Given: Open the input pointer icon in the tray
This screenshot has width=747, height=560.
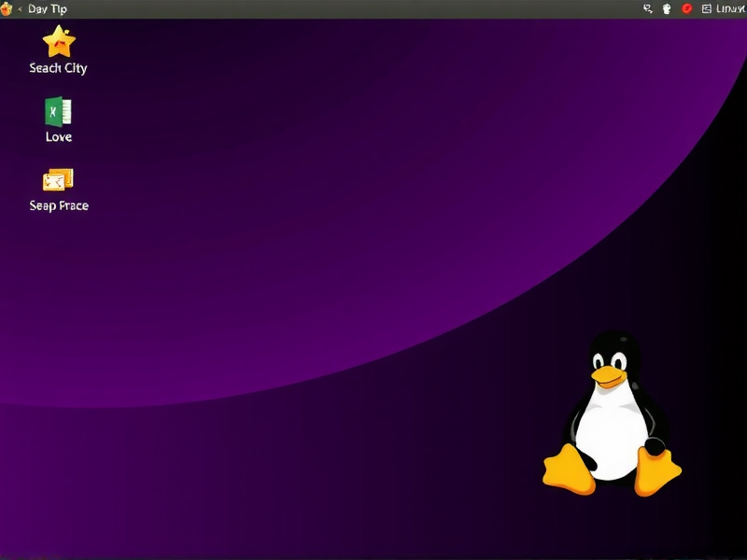Looking at the screenshot, I should (647, 8).
